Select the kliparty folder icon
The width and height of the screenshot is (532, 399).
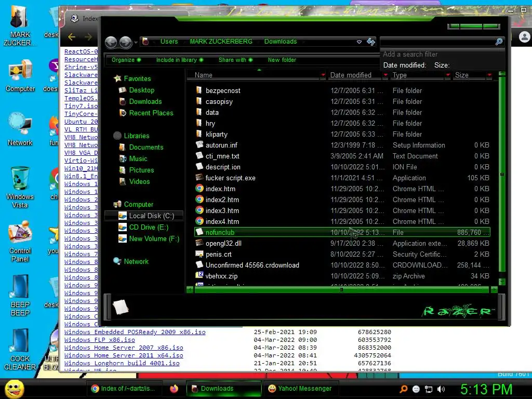coord(199,134)
